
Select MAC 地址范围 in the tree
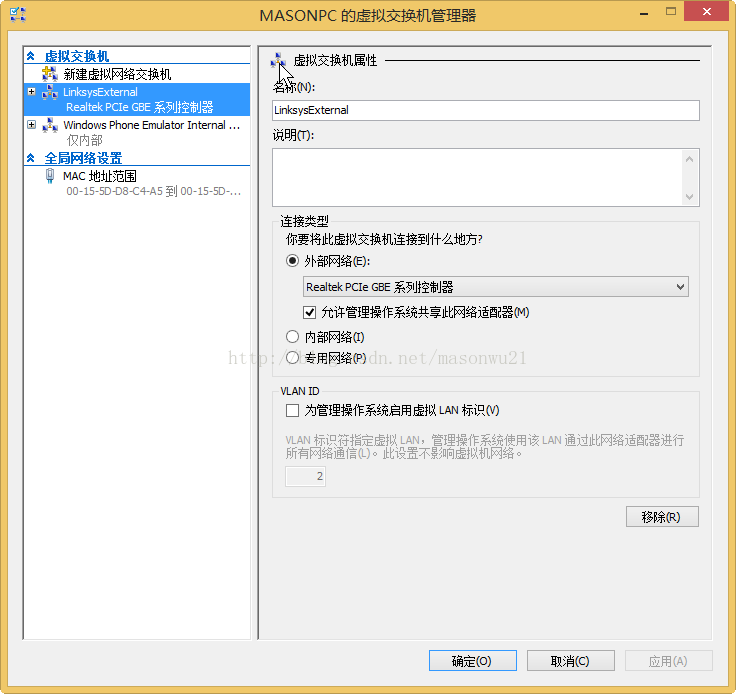(x=100, y=176)
